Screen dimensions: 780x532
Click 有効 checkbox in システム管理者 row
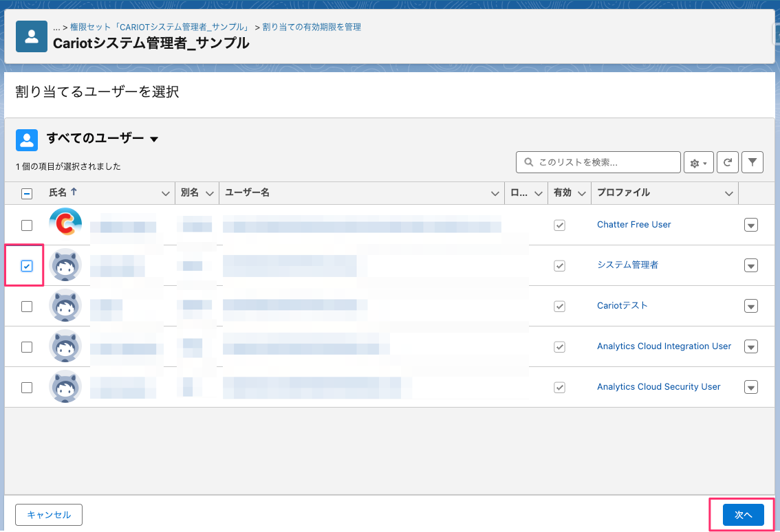click(560, 266)
